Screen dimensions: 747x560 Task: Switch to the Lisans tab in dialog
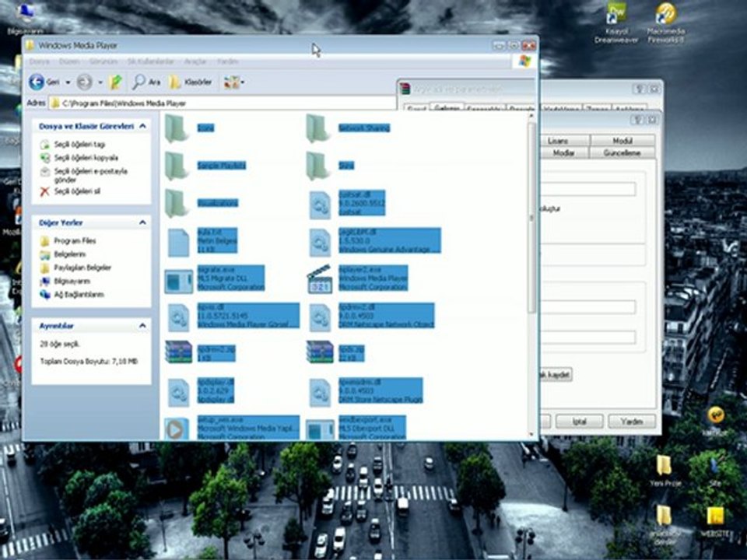(564, 141)
